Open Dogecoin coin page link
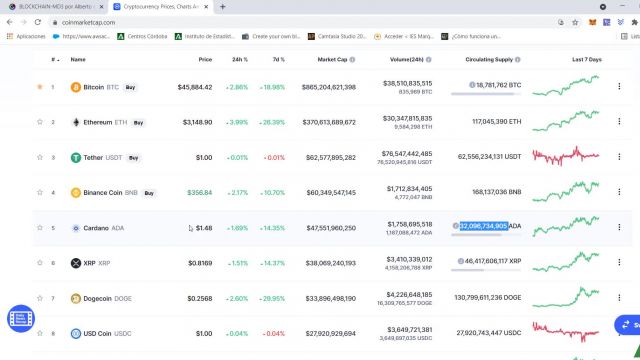Image resolution: width=640 pixels, height=360 pixels. coord(107,299)
